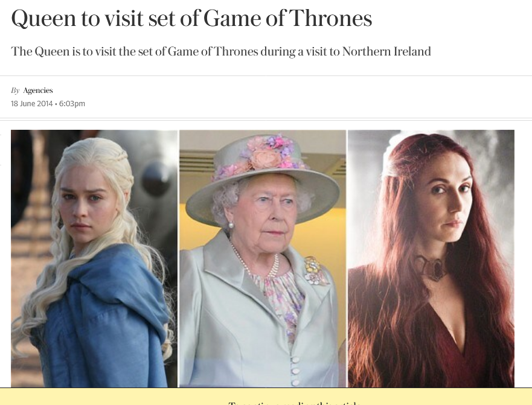Open the Queen in floral hat photo
532x405 pixels.
263,258
